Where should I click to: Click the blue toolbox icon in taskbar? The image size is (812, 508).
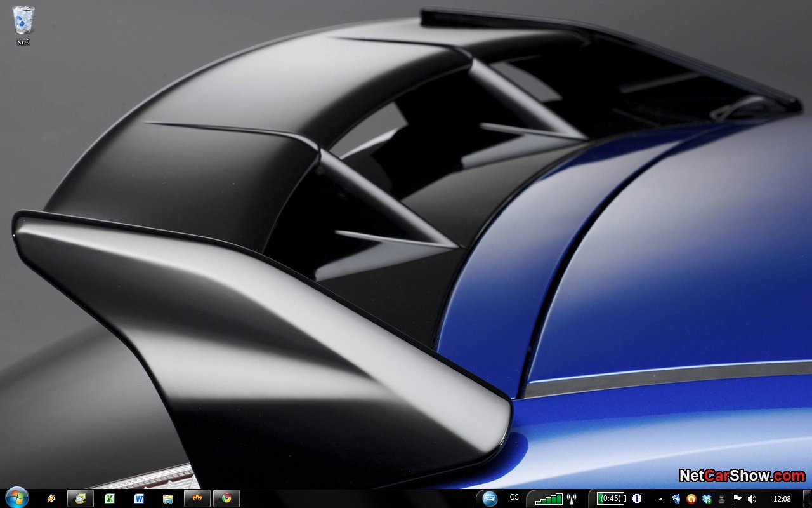490,498
